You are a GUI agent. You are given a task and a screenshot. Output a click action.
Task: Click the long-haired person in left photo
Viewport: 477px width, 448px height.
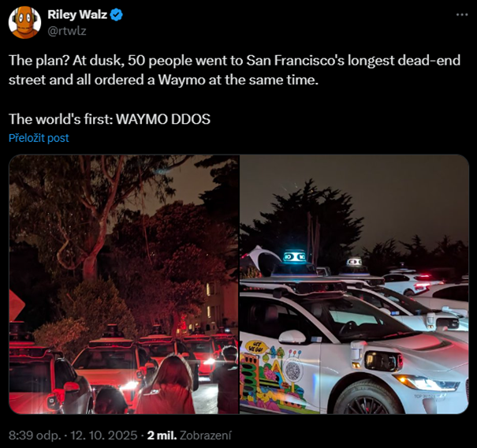tap(169, 384)
